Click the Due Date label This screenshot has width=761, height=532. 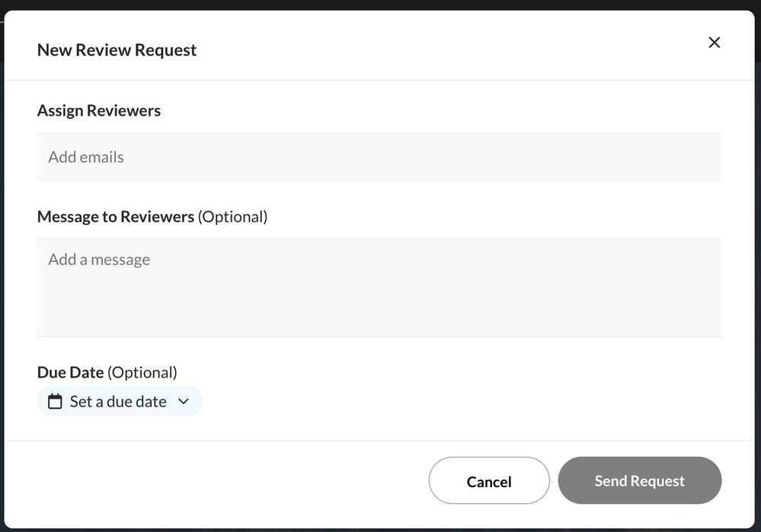[70, 372]
